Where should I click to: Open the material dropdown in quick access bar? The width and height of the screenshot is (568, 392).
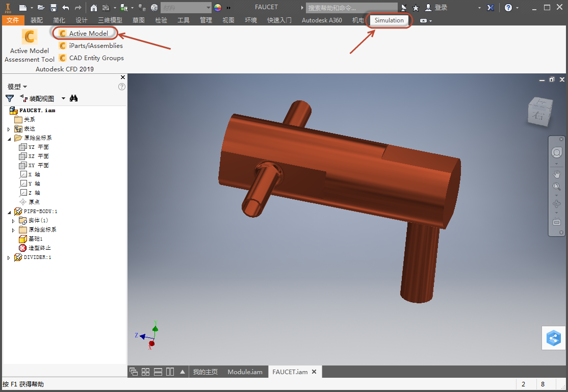pos(209,8)
